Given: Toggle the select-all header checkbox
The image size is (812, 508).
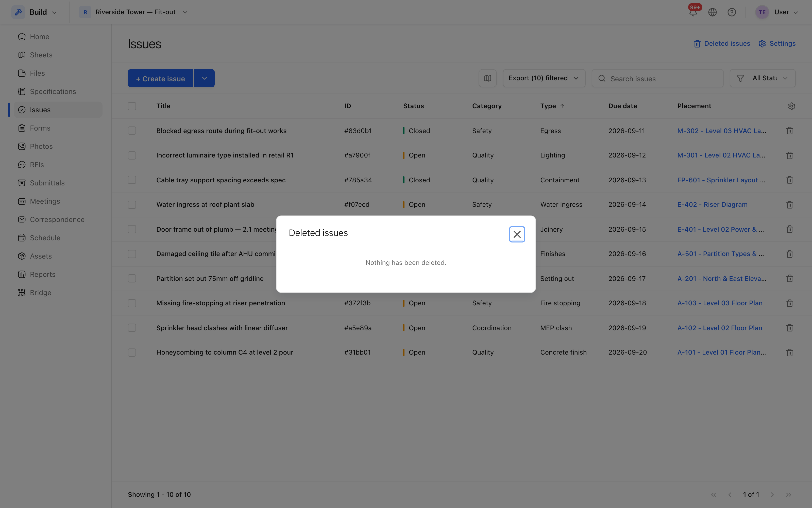Looking at the screenshot, I should click(x=132, y=106).
